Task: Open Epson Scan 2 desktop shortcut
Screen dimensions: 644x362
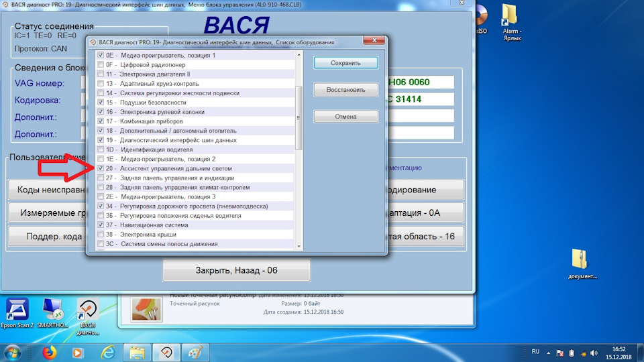Action: coord(17,313)
